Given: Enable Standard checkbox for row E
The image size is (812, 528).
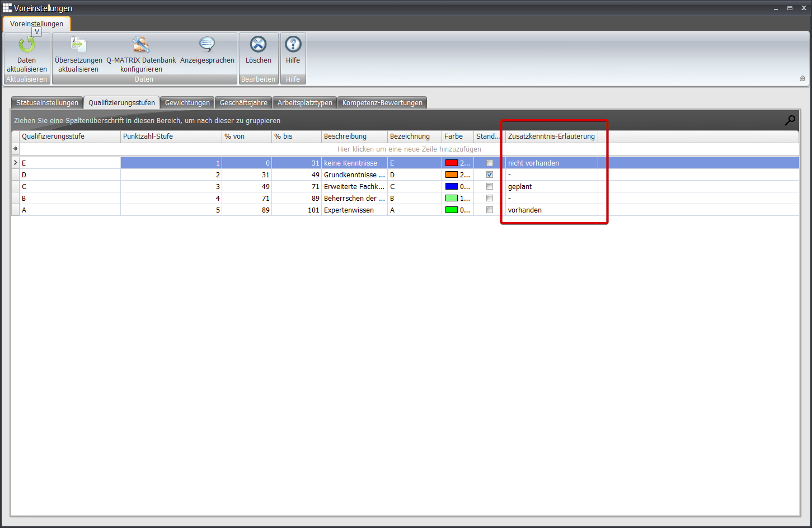Looking at the screenshot, I should tap(490, 163).
